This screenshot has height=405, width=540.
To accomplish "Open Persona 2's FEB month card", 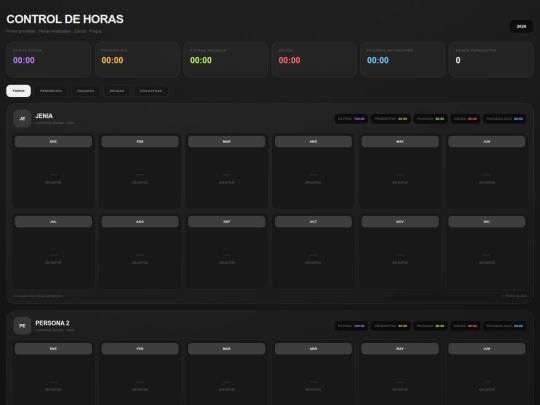I will [140, 373].
